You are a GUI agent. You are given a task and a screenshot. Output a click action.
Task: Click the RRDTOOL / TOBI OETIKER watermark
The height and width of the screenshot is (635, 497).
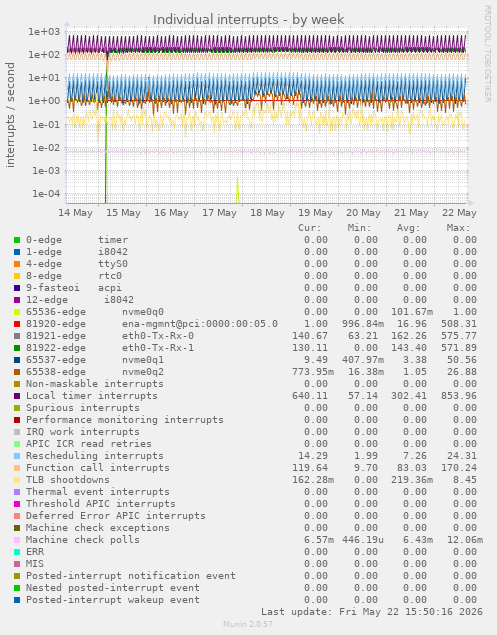(x=487, y=54)
